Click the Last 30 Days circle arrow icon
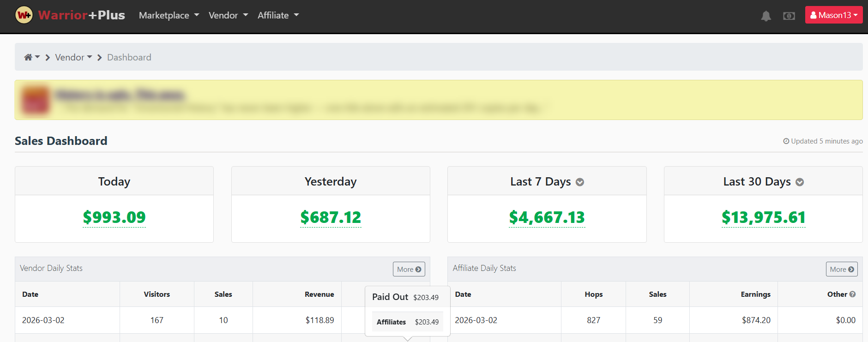This screenshot has width=868, height=342. coord(800,182)
